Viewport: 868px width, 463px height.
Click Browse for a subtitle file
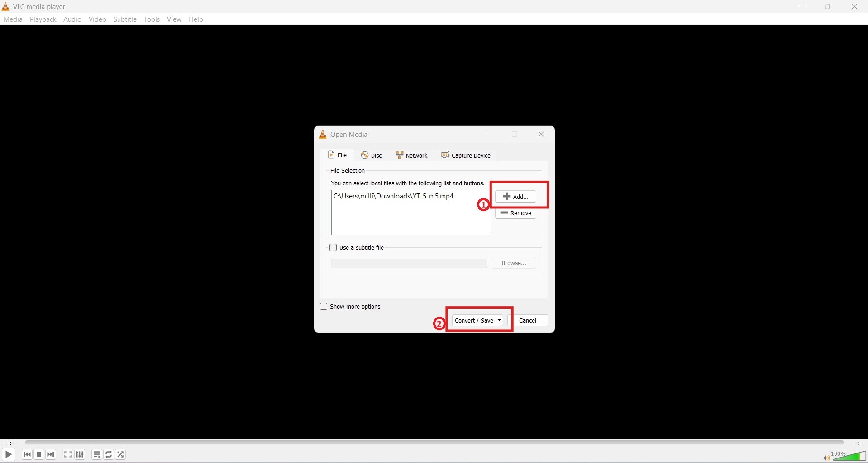(514, 263)
